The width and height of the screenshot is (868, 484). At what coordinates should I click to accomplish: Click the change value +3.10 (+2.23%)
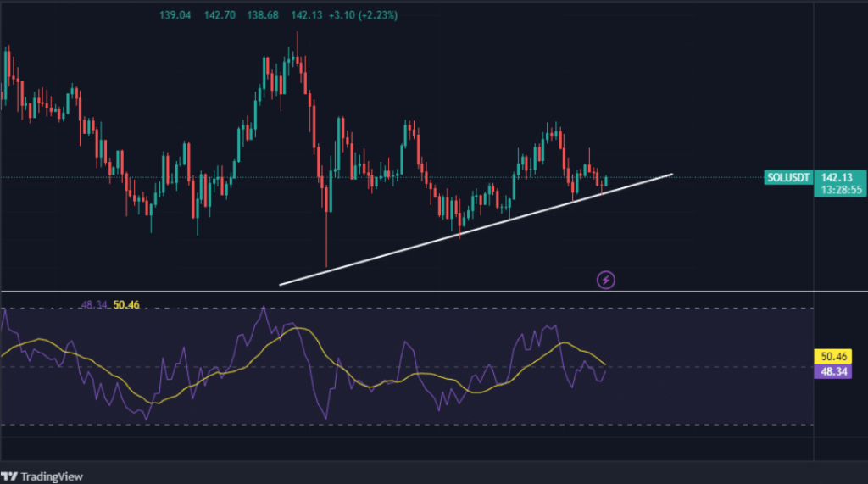point(363,15)
